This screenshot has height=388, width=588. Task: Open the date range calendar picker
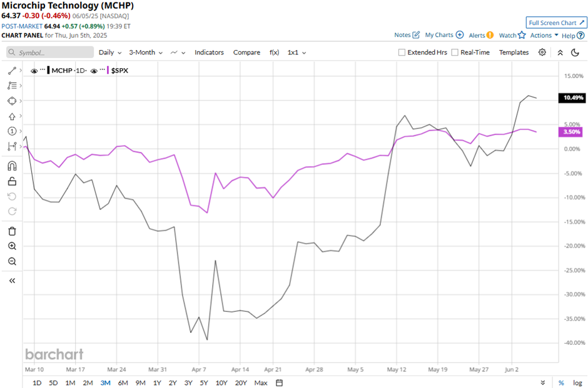click(280, 383)
